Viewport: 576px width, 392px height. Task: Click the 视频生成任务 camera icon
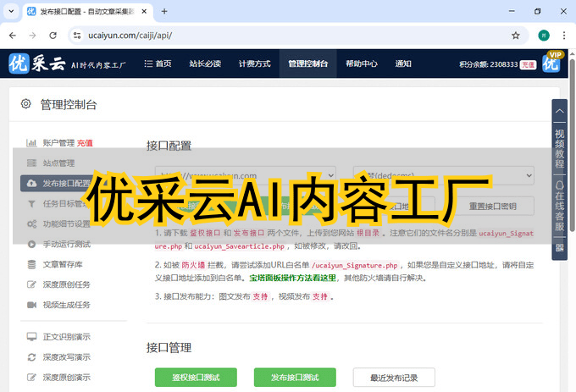pyautogui.click(x=31, y=304)
